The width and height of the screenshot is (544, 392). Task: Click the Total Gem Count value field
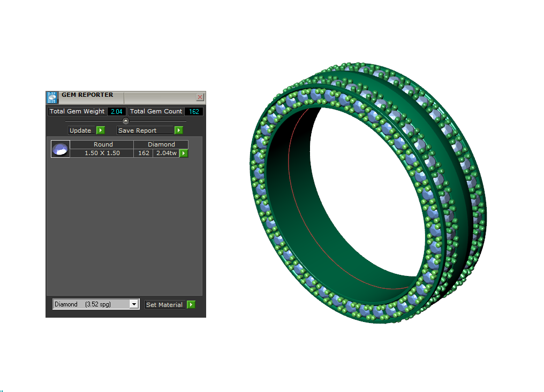(x=193, y=111)
